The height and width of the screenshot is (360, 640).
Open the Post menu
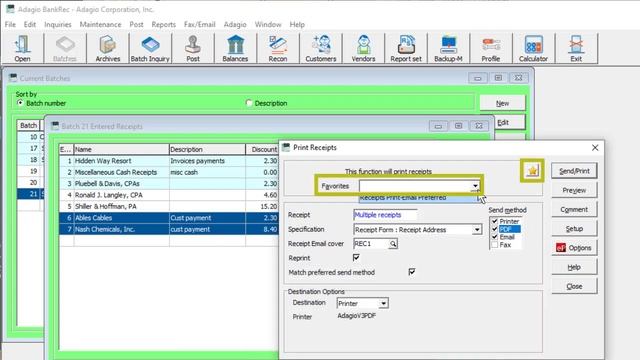(136, 24)
